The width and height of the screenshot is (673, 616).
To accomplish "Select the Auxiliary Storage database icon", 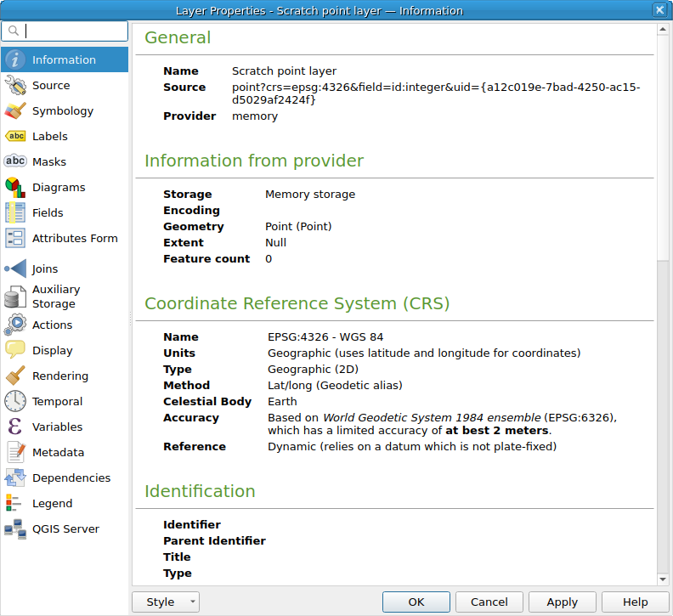I will [x=15, y=297].
